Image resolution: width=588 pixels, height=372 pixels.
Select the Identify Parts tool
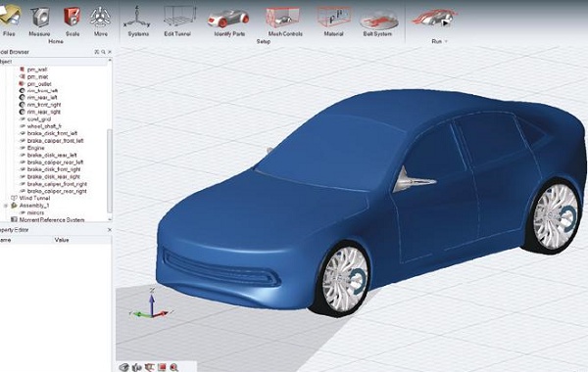229,21
